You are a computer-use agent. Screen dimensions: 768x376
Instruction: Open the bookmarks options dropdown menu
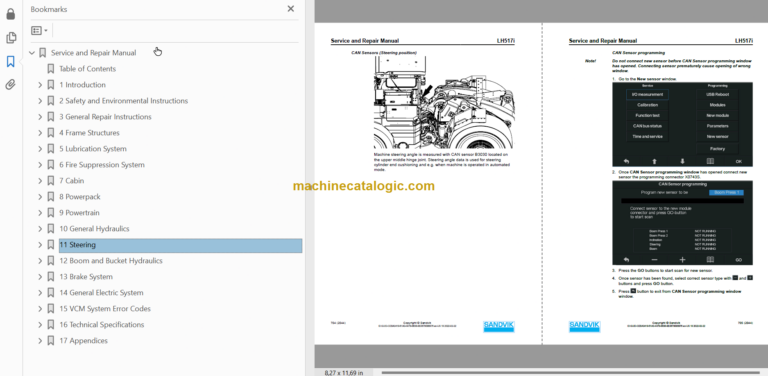39,30
